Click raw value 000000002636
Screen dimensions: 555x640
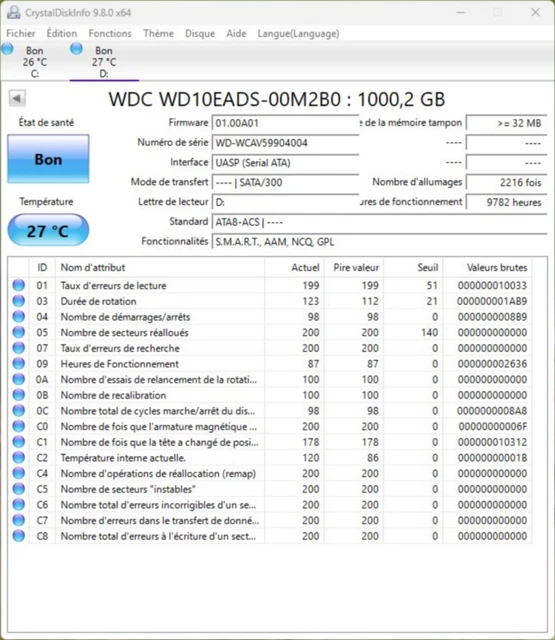492,364
